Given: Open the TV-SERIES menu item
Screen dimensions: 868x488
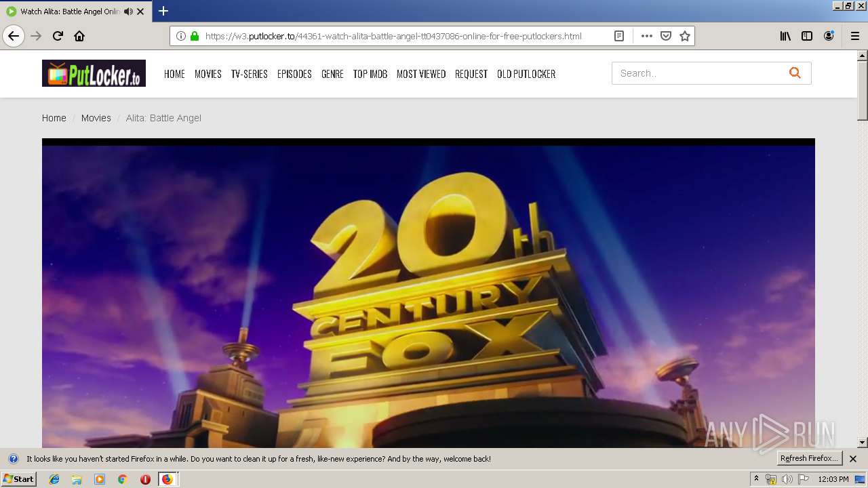Looking at the screenshot, I should 250,74.
